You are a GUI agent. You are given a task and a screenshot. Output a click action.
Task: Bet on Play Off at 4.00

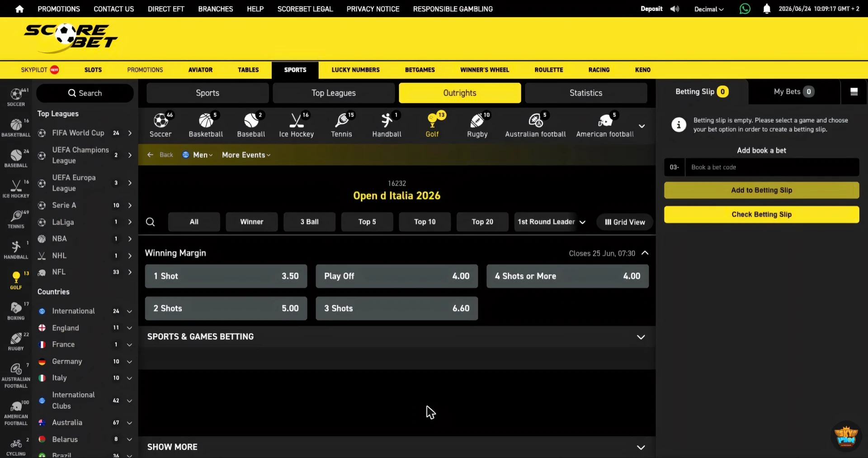(396, 276)
